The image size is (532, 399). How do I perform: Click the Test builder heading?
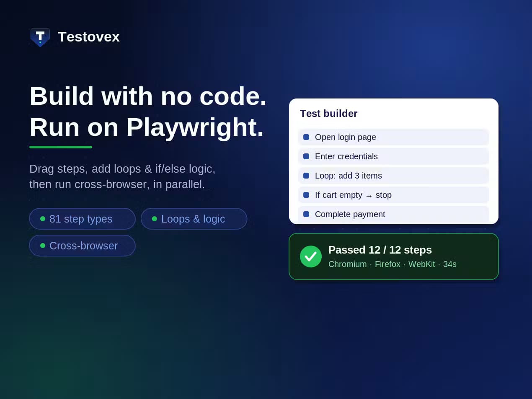[328, 114]
